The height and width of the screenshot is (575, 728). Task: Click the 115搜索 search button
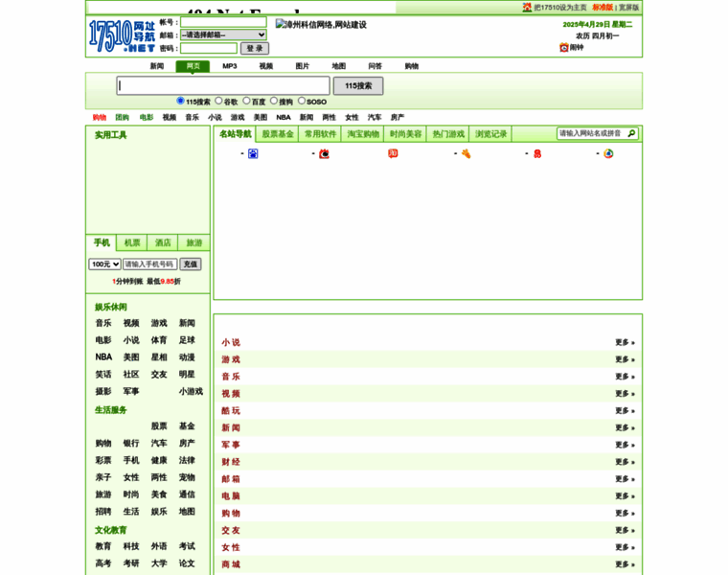coord(358,86)
